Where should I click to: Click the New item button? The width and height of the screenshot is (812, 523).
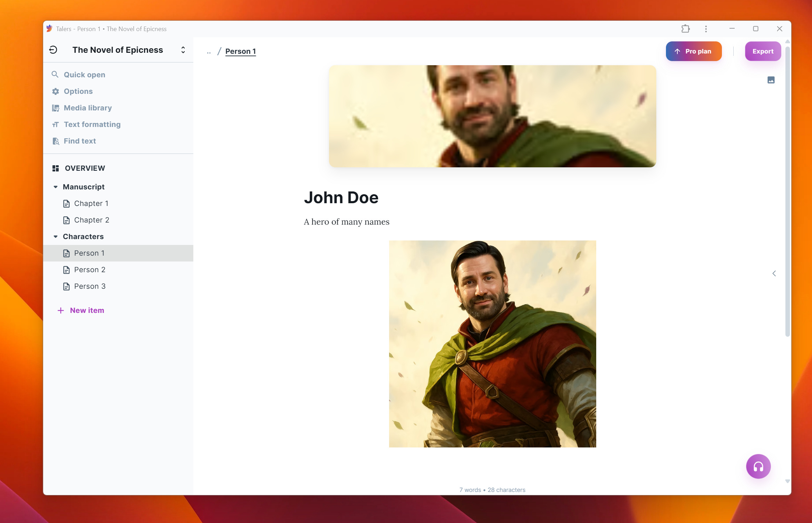(x=81, y=310)
